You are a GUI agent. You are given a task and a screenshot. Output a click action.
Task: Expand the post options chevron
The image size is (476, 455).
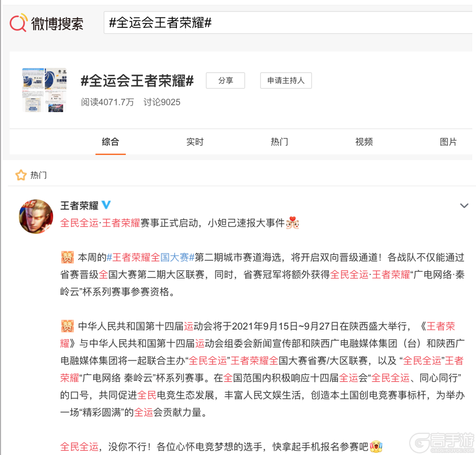click(464, 206)
